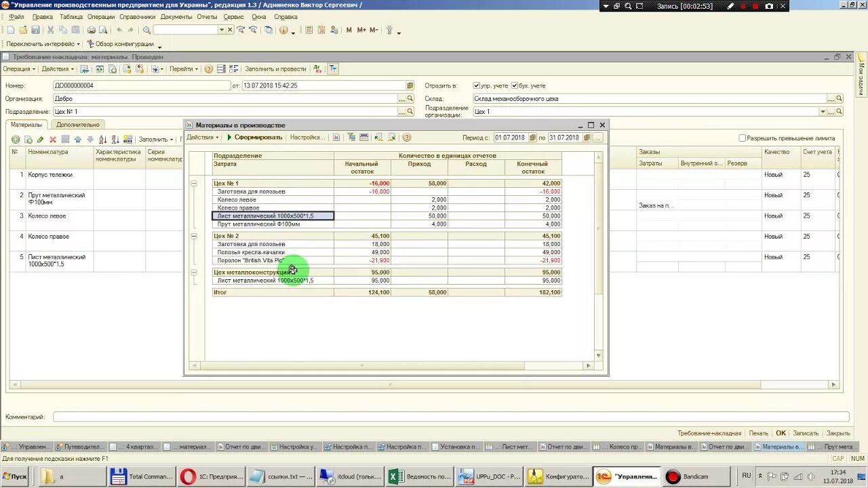The image size is (868, 488).
Task: Toggle the упр. учете checkbox
Action: (477, 85)
